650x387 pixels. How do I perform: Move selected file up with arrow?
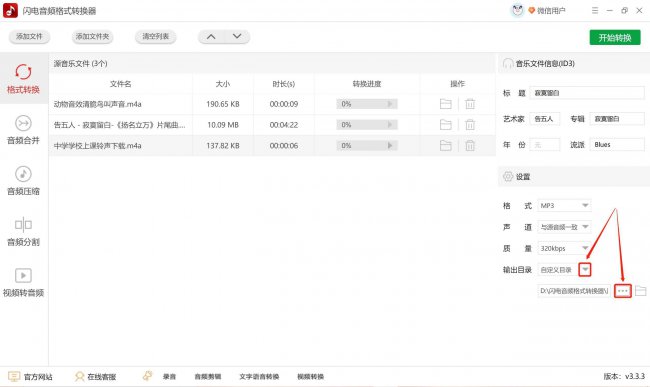[211, 36]
